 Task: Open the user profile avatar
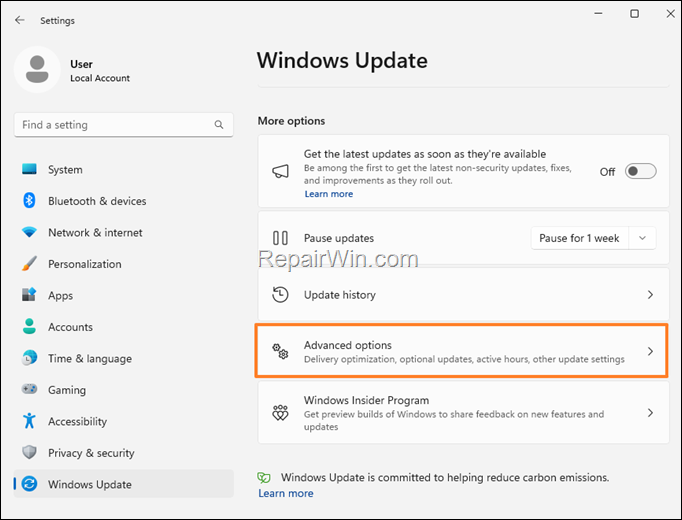click(37, 70)
